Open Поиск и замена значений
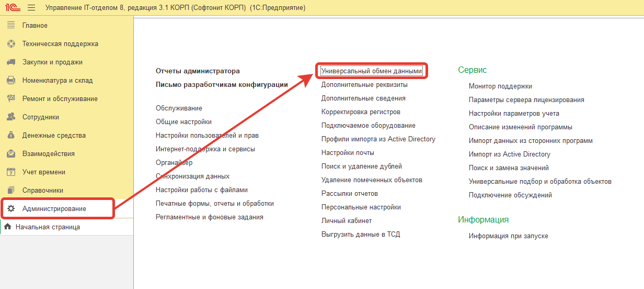644x289 pixels. coord(509,168)
